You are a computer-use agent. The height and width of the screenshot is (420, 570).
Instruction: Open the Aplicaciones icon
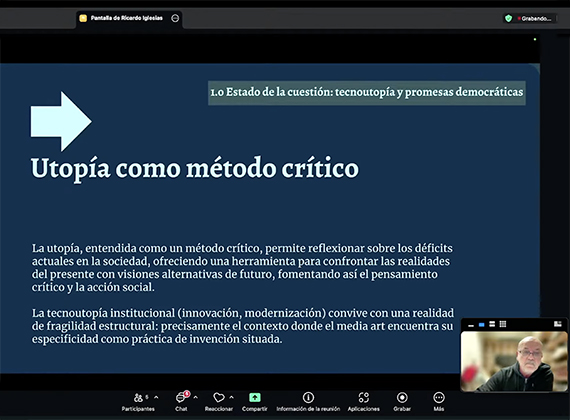[364, 397]
